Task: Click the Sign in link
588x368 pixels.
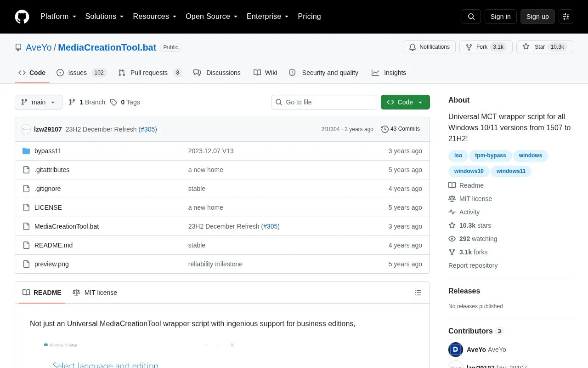Action: (500, 17)
